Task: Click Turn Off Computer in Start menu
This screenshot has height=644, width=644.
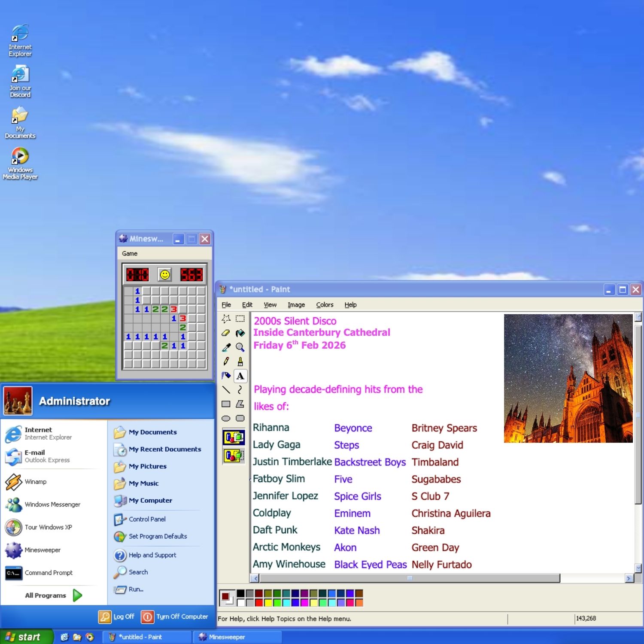Action: pos(175,617)
